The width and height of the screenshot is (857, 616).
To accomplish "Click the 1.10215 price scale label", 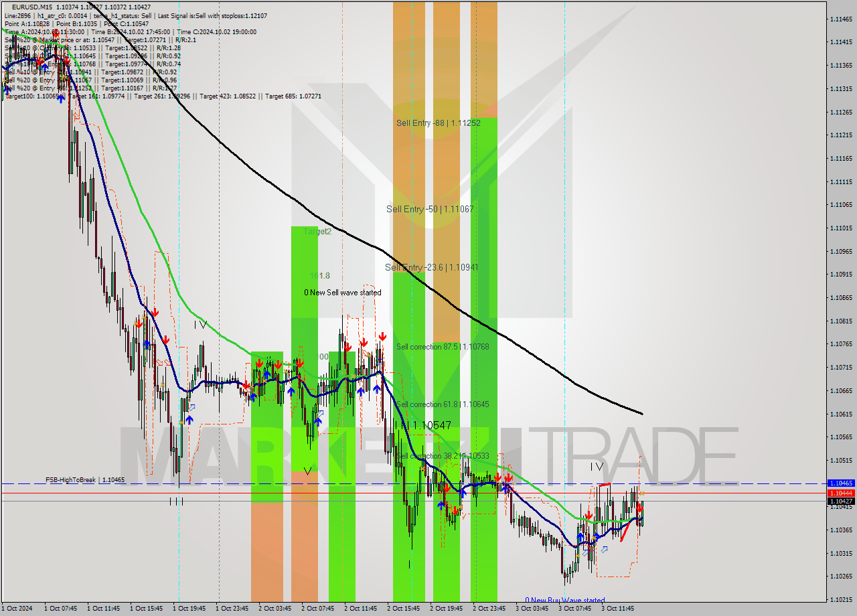I will pyautogui.click(x=841, y=599).
